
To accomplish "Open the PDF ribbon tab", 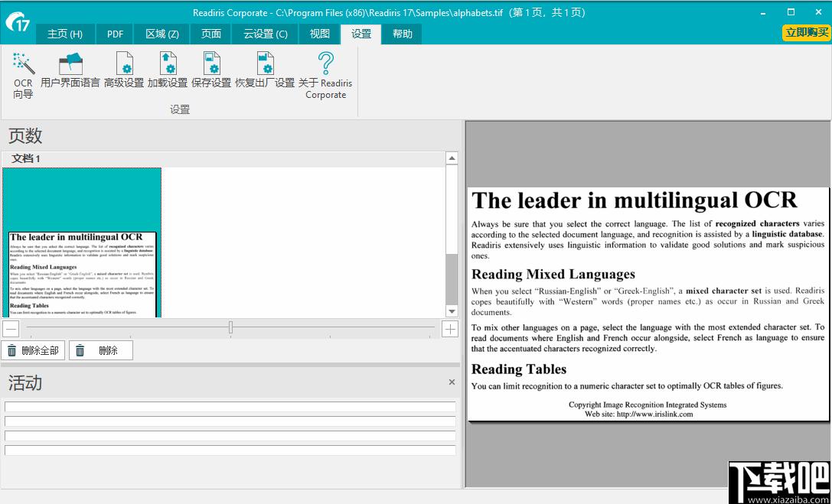I will [x=115, y=34].
